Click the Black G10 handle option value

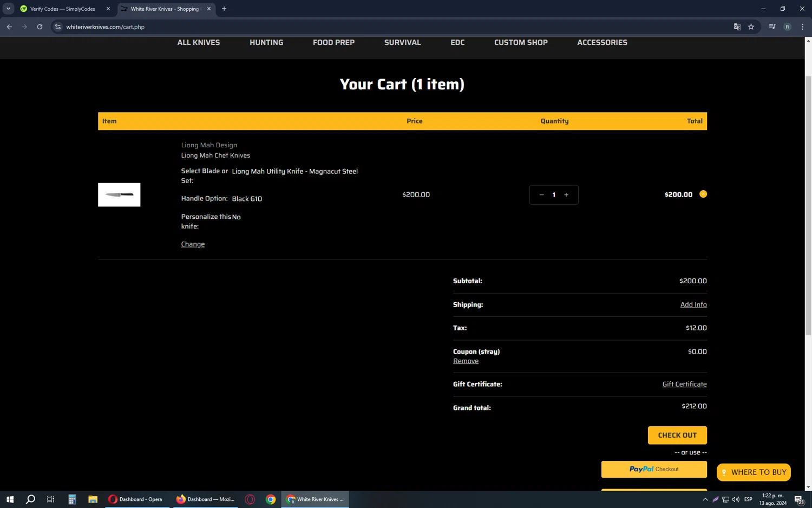tap(247, 199)
